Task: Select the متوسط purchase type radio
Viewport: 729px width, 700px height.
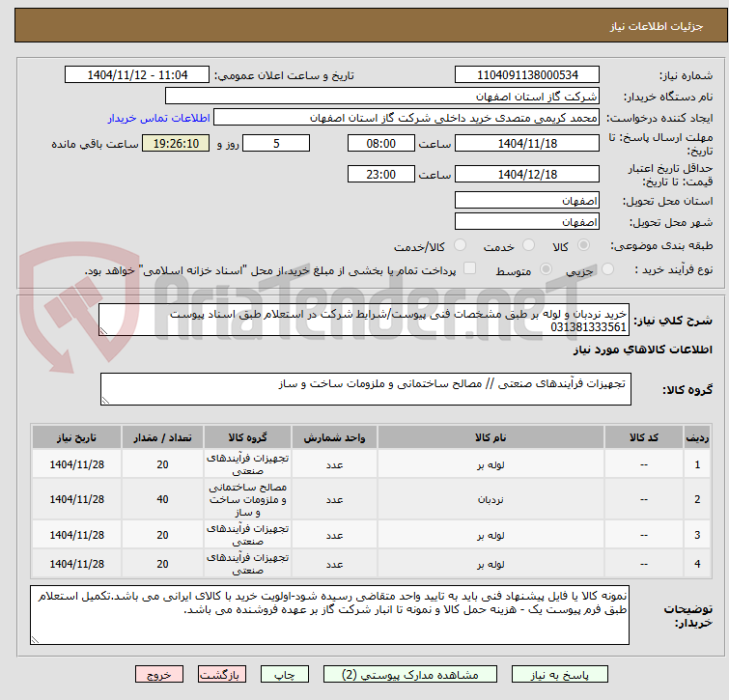Action: [546, 269]
